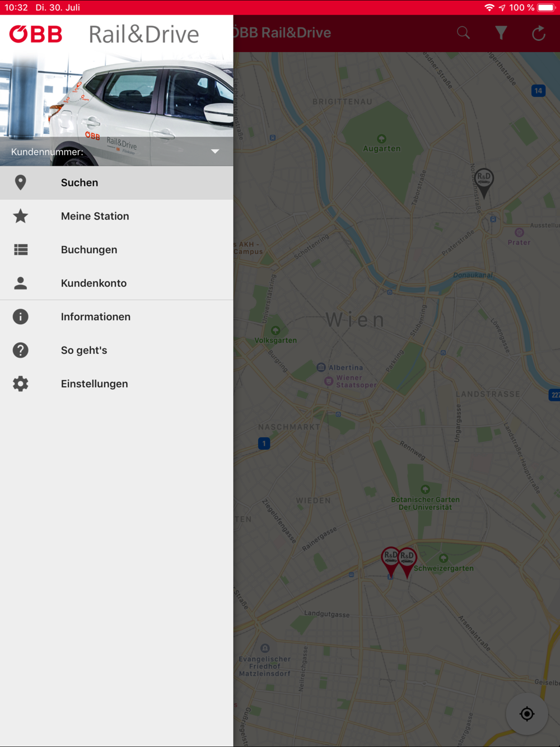This screenshot has height=747, width=560.
Task: Tap the info icon beside Informationen
Action: coord(21,317)
